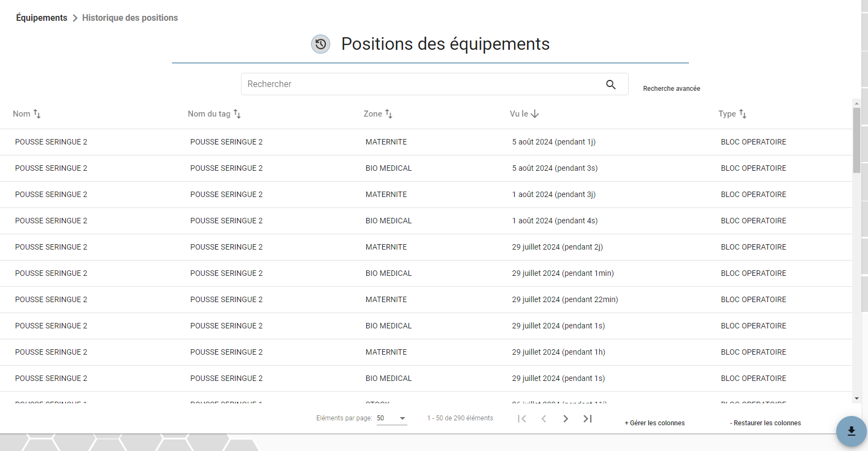Click the blue download floating button
The height and width of the screenshot is (451, 868).
[x=851, y=431]
